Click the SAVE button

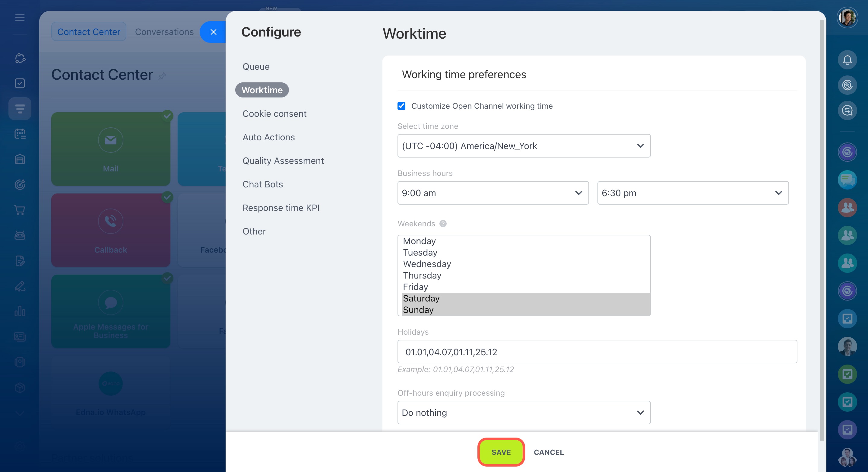[x=501, y=452]
